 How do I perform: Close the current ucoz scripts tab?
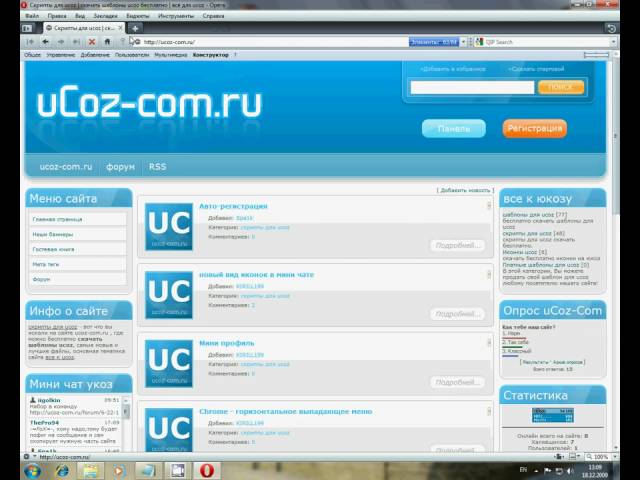[120, 28]
